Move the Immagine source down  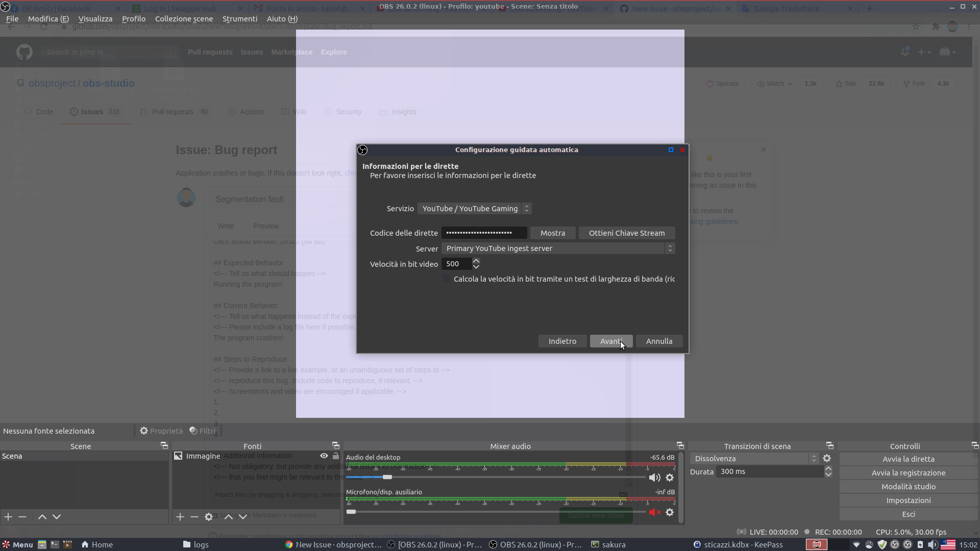(x=243, y=517)
